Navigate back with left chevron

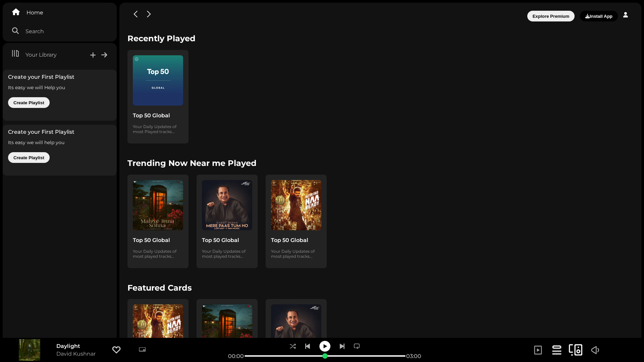click(x=136, y=14)
